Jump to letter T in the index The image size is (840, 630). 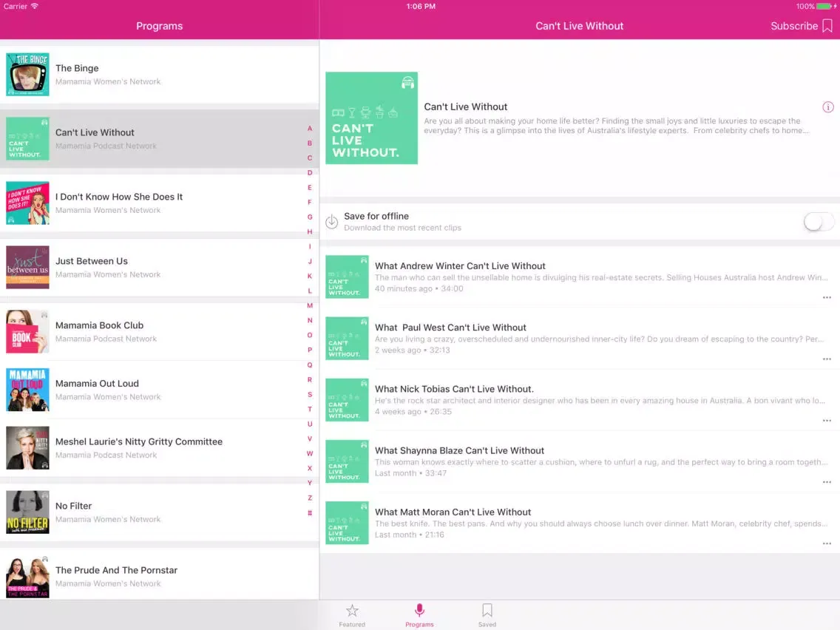310,409
